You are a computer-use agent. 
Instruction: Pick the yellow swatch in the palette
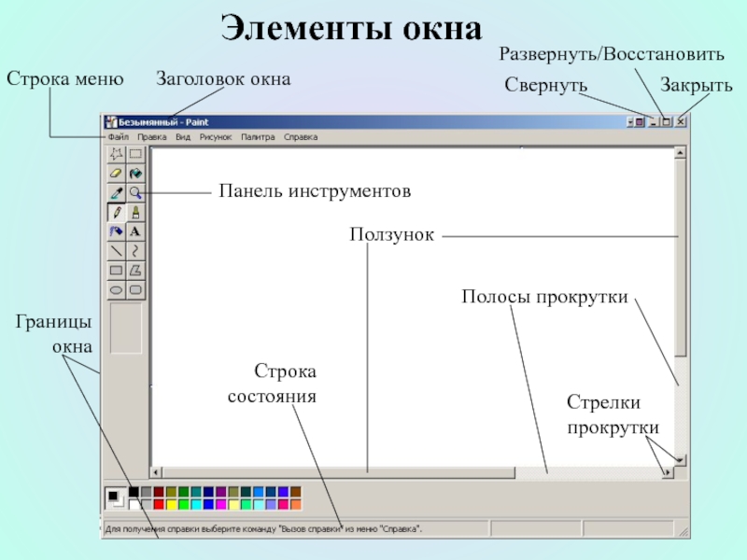click(172, 504)
